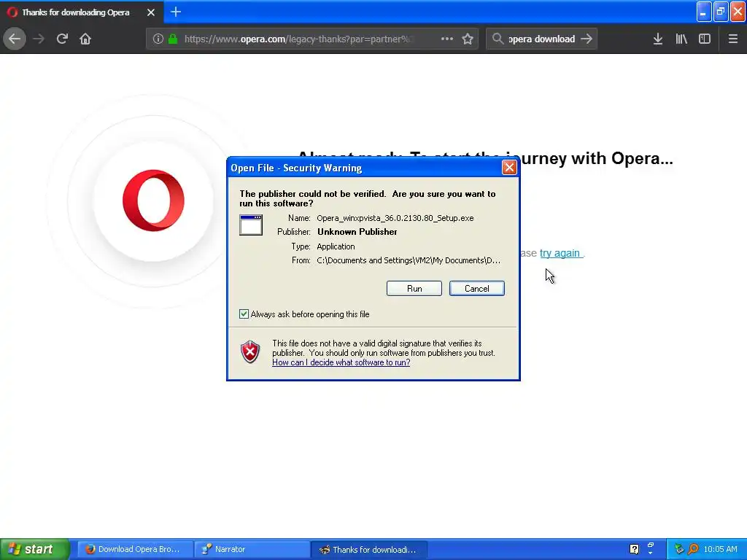Click the Application type value
Screen dimensions: 747x560
pyautogui.click(x=336, y=246)
